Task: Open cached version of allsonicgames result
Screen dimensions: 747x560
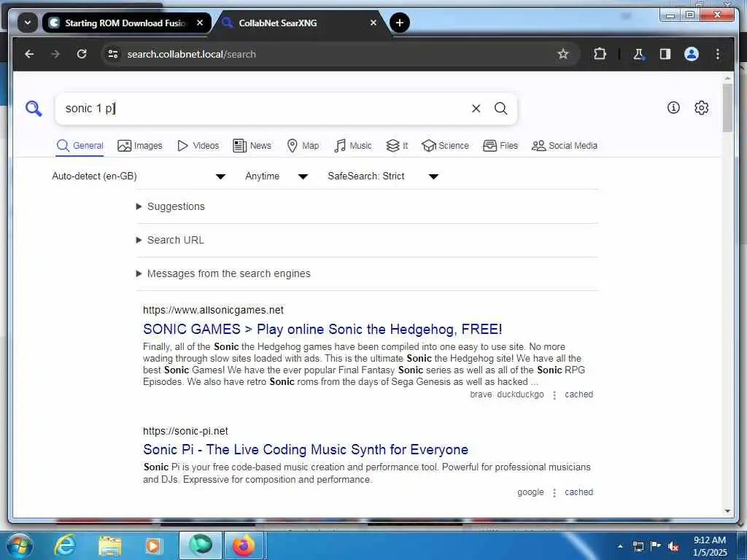Action: (578, 394)
